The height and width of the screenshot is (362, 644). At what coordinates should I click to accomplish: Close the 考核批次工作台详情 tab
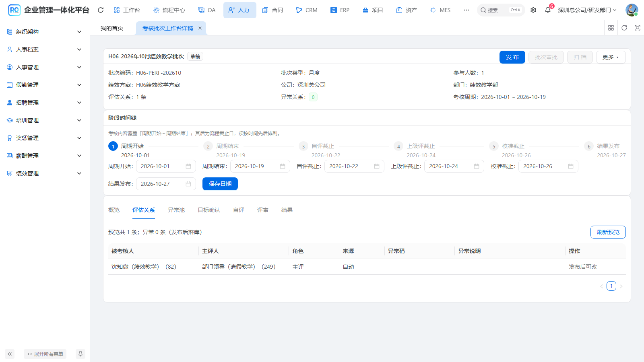pos(200,28)
